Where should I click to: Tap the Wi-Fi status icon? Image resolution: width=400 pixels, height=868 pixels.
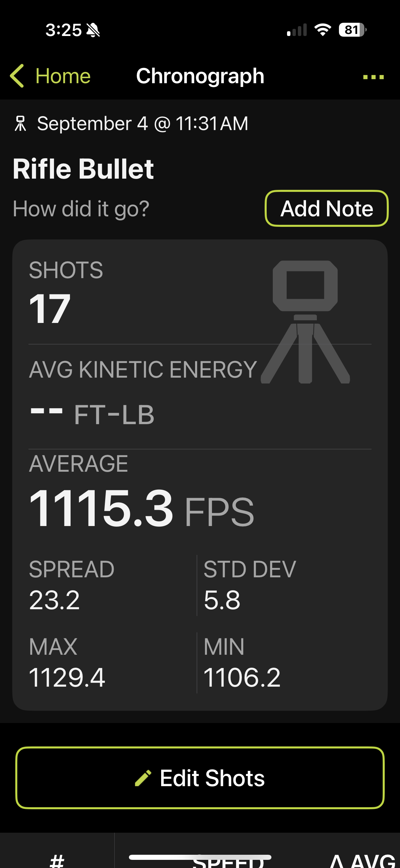[x=323, y=30]
